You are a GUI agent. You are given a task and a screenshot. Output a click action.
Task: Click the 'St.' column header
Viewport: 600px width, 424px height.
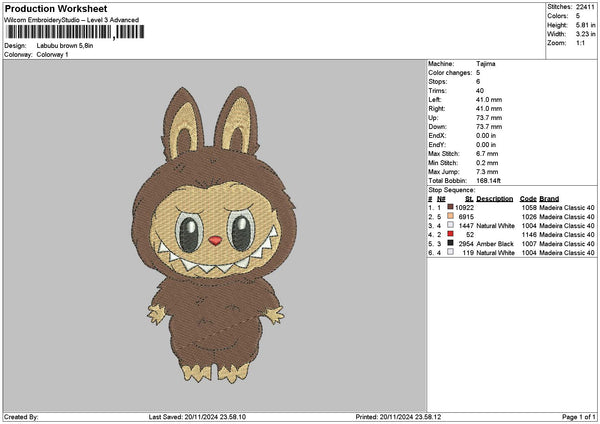[470, 199]
